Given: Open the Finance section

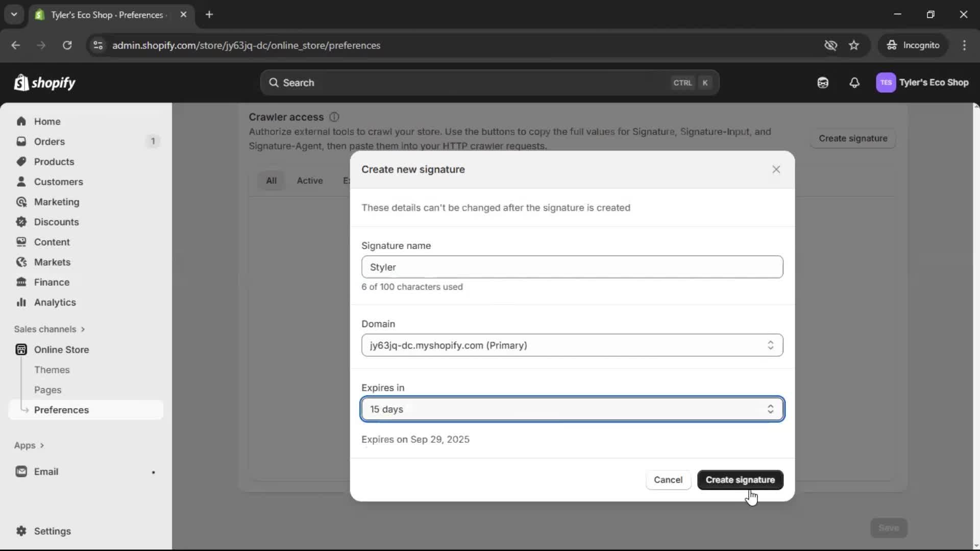Looking at the screenshot, I should click(x=52, y=282).
